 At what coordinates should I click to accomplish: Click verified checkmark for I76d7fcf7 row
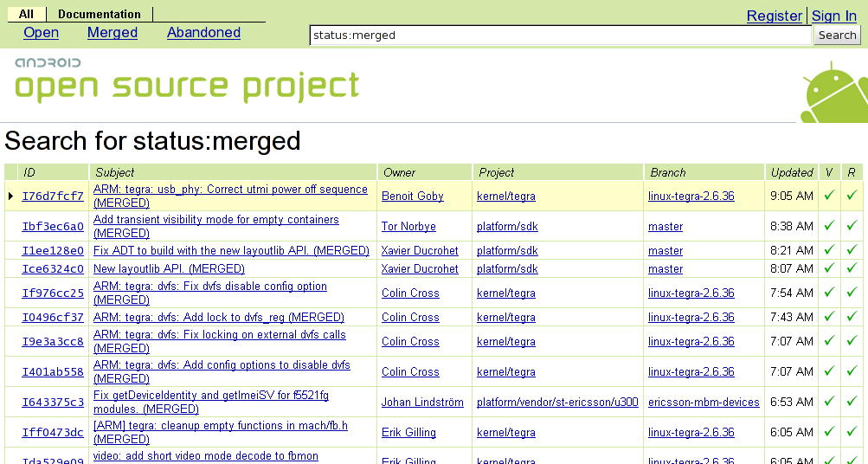pos(829,195)
